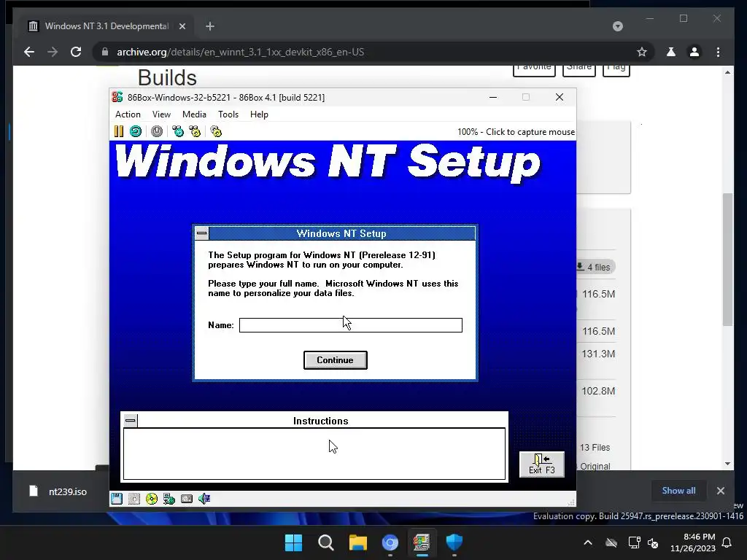Open a new browser tab with plus
This screenshot has height=560, width=747.
pos(210,26)
